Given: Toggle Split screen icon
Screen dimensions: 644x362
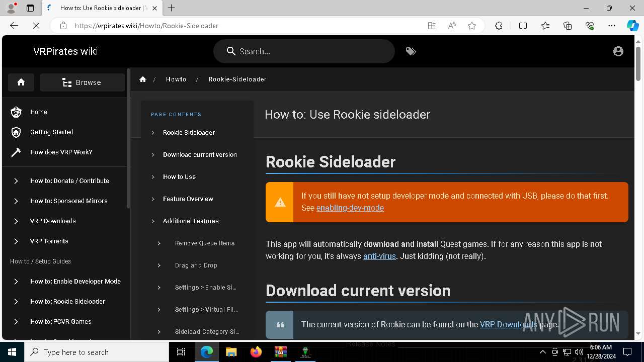Looking at the screenshot, I should click(x=523, y=26).
